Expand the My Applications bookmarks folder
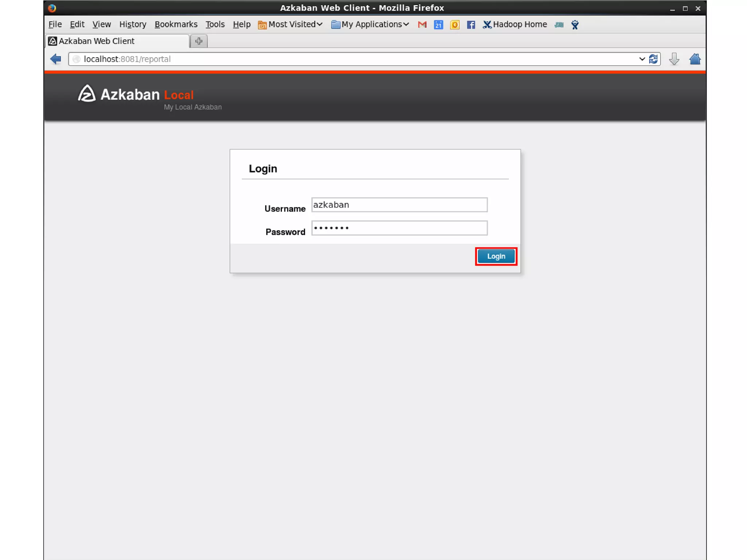 click(x=370, y=24)
